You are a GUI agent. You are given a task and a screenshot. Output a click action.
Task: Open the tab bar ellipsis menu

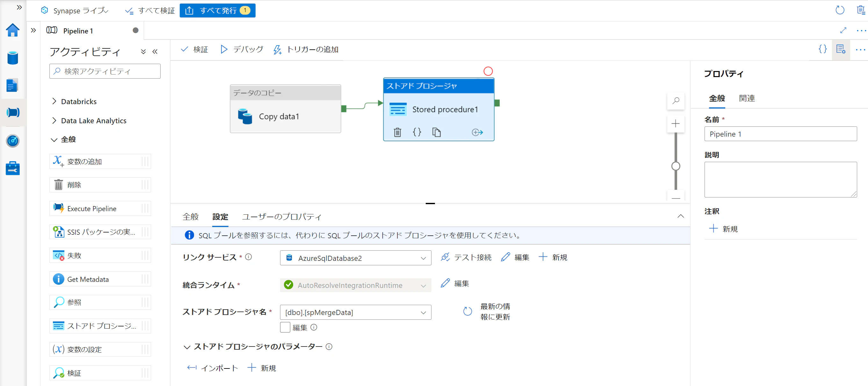coord(861,30)
